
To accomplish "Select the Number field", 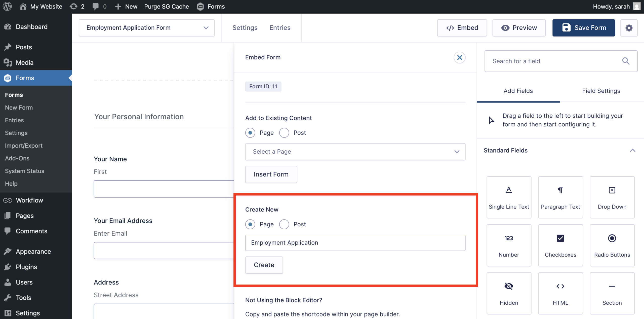I will click(509, 245).
